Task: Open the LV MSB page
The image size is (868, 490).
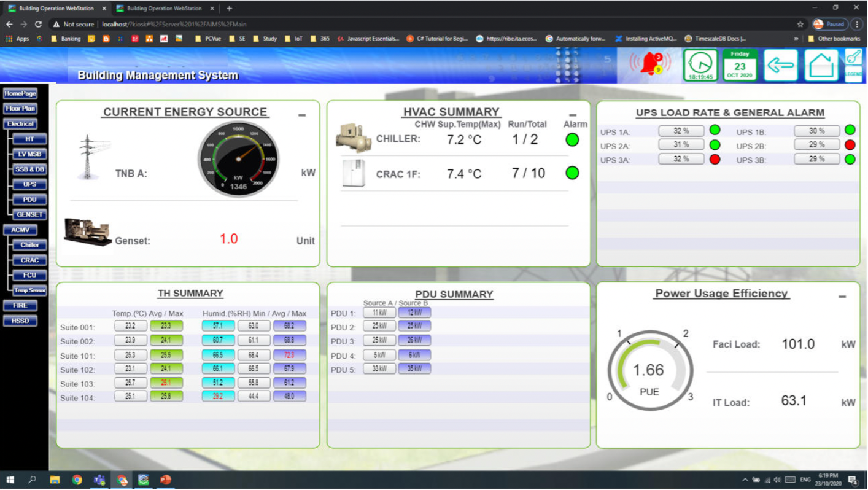Action: (29, 154)
